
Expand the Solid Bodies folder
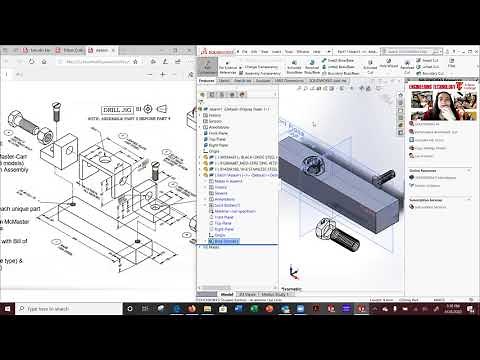206,205
